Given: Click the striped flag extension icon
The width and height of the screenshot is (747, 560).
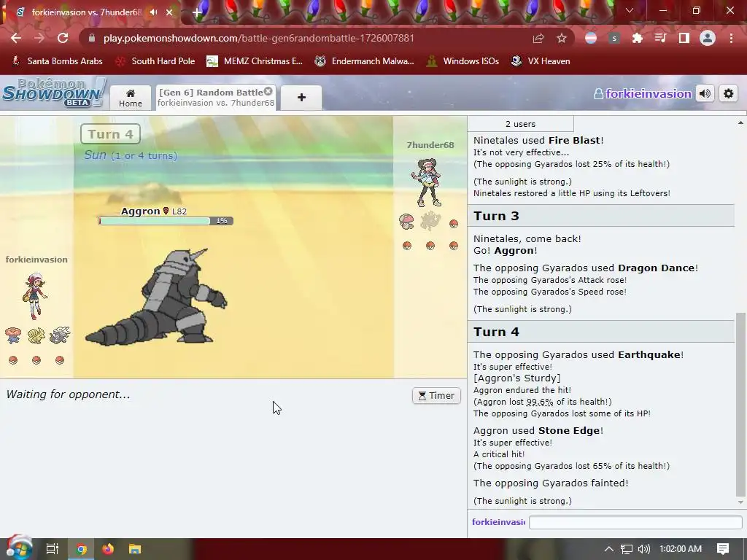Looking at the screenshot, I should tap(591, 38).
